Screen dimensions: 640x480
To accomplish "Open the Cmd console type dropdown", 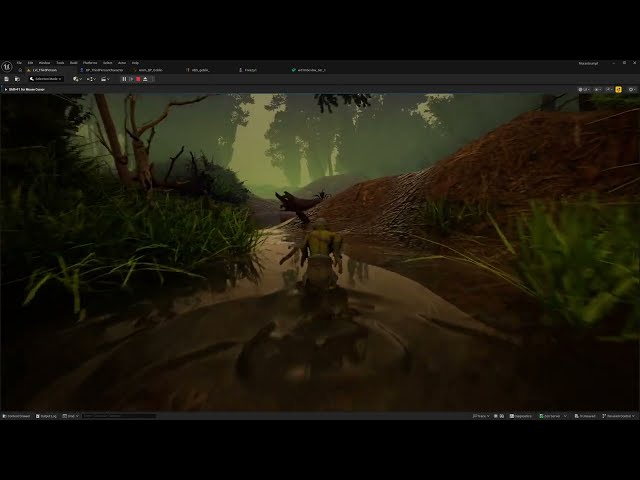I will 71,416.
